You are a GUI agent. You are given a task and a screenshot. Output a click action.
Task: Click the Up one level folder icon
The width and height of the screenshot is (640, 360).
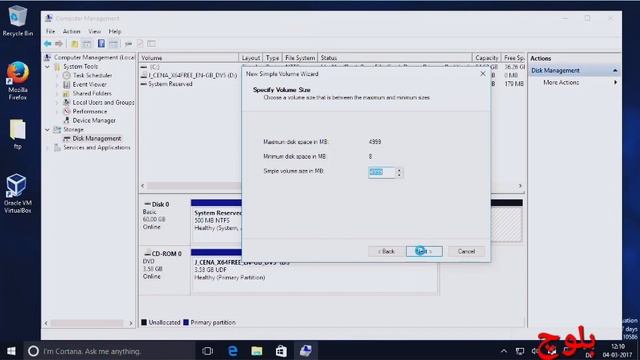point(75,44)
